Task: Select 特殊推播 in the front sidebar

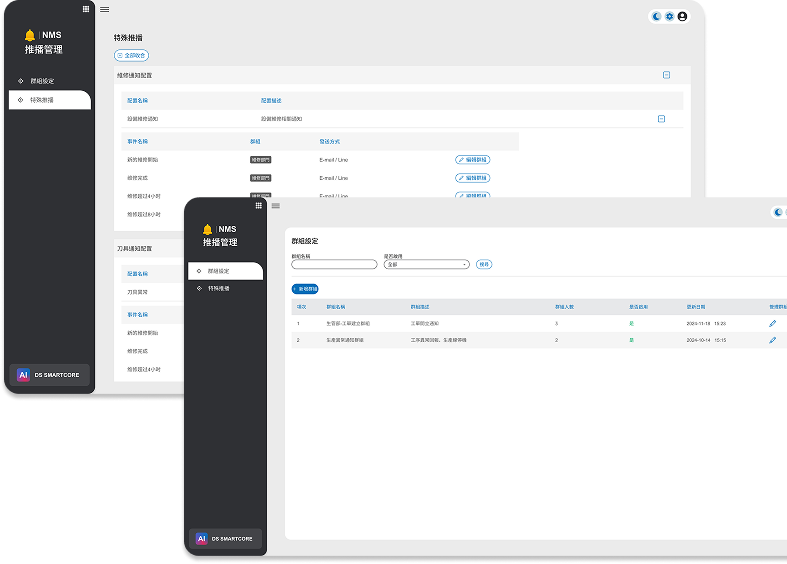Action: (218, 288)
